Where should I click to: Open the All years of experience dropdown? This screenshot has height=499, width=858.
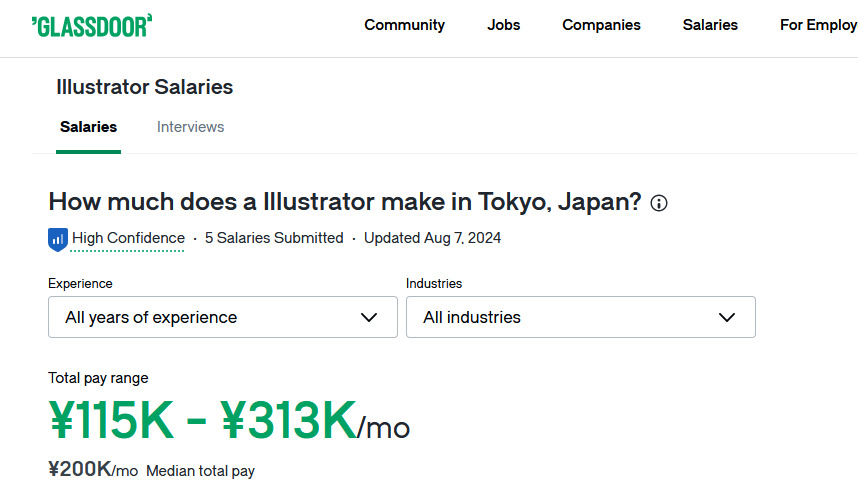click(222, 318)
